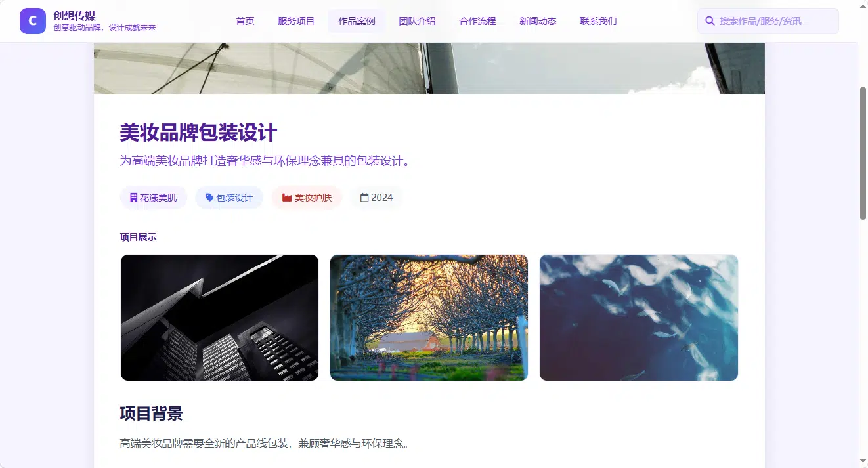This screenshot has height=468, width=868.
Task: Click the magnifier search icon
Action: click(x=710, y=21)
